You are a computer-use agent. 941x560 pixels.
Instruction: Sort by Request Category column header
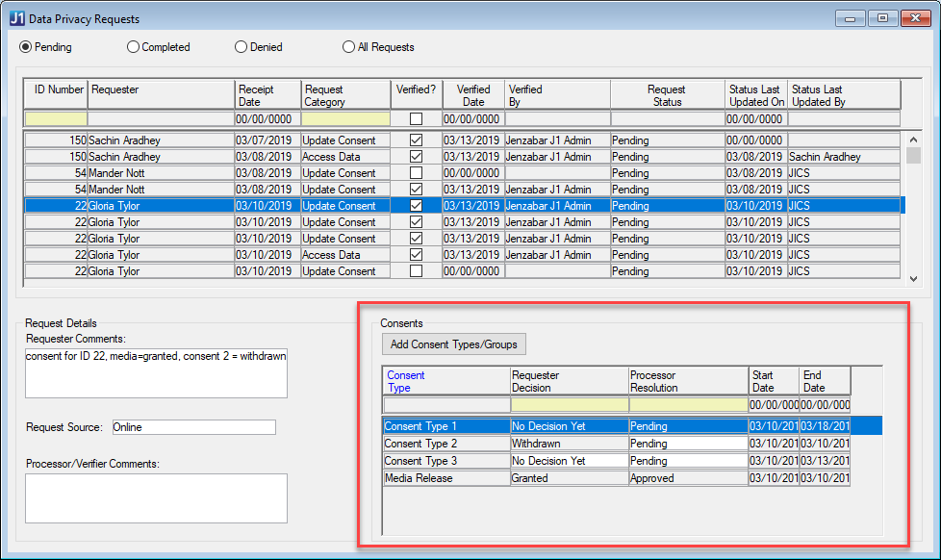345,95
